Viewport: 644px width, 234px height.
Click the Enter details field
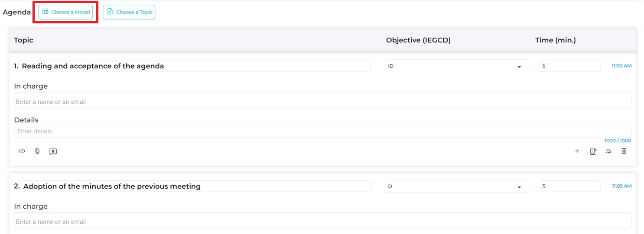pos(322,131)
